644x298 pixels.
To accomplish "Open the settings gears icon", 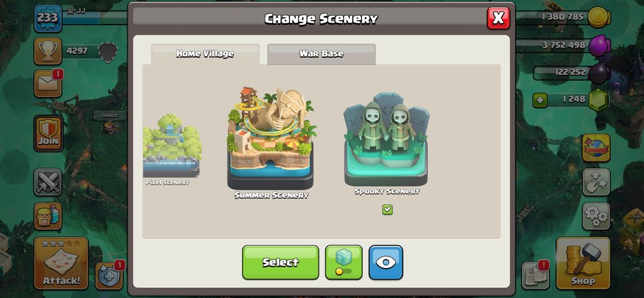I will click(596, 216).
